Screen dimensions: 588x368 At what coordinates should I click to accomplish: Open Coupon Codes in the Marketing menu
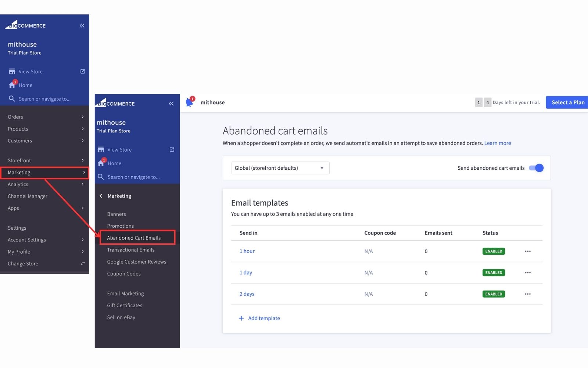[124, 273]
